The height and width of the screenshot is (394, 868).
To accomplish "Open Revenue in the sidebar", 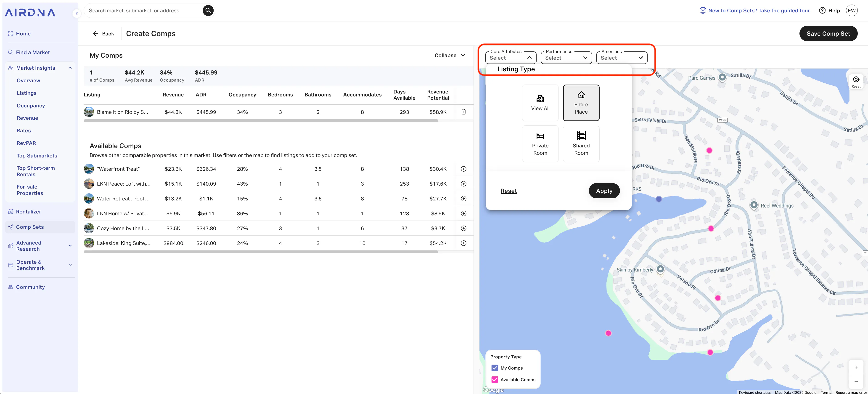I will pos(27,118).
